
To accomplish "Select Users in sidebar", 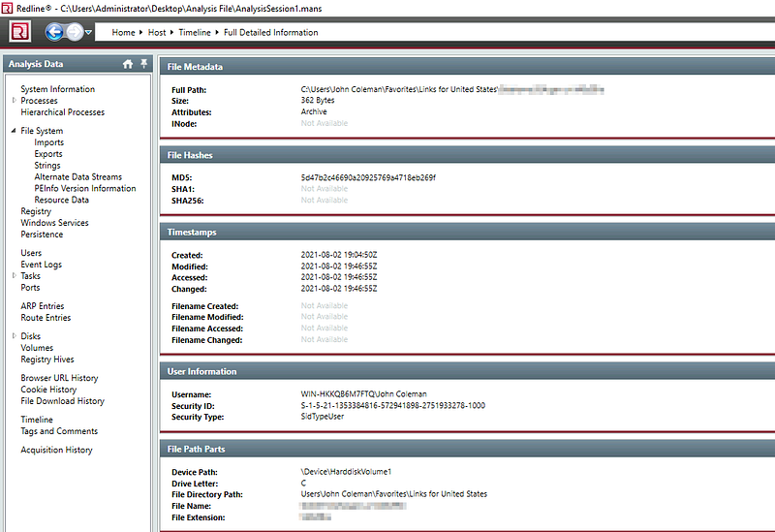I will (31, 253).
